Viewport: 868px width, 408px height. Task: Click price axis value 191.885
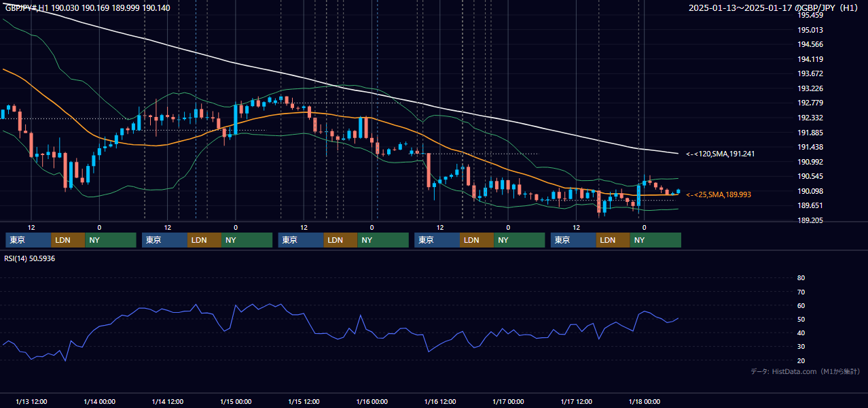[x=810, y=133]
